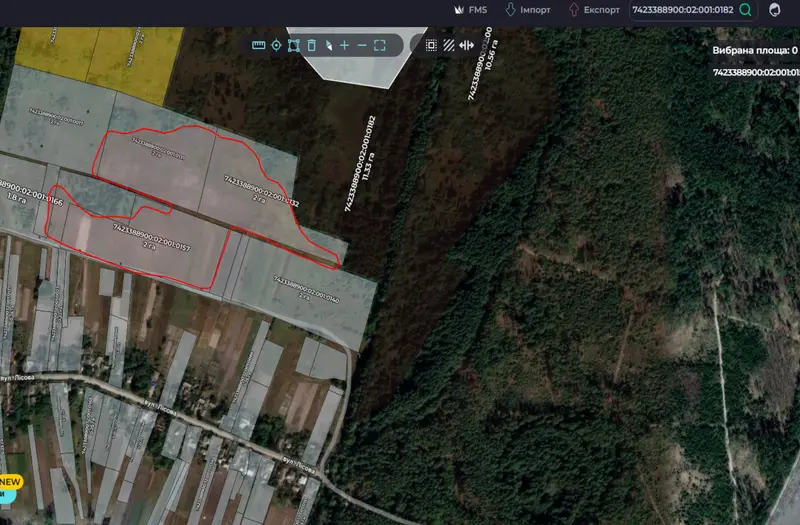
Task: Toggle the split compare arrows tool
Action: pyautogui.click(x=466, y=45)
